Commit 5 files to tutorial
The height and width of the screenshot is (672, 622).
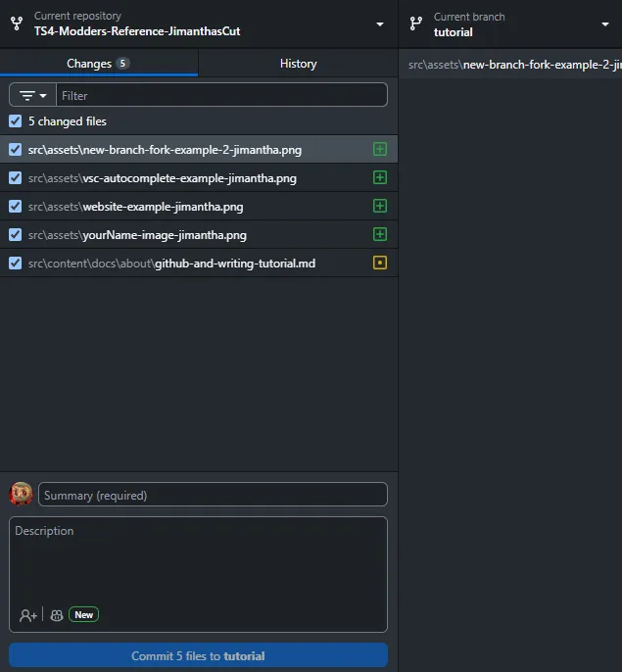(198, 655)
